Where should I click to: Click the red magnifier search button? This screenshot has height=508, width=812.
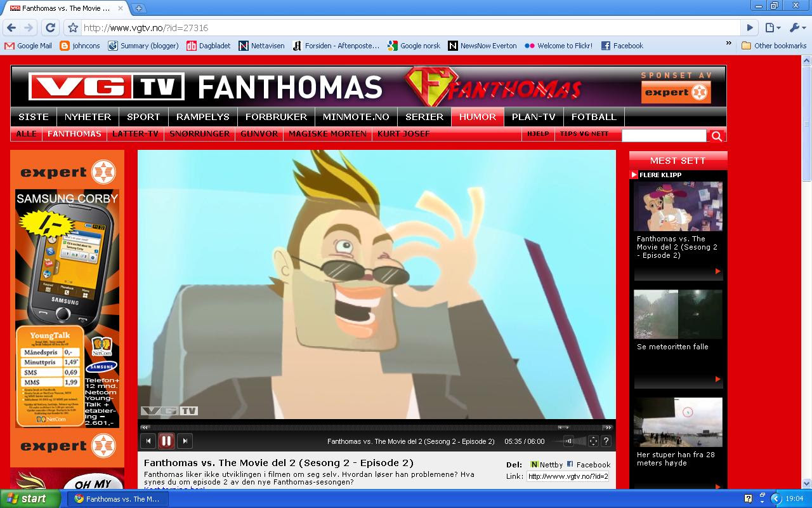tap(717, 136)
